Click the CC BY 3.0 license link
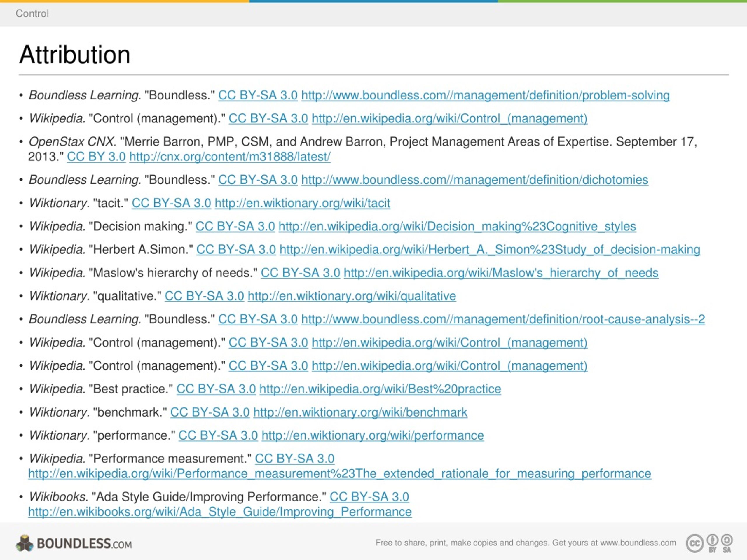The width and height of the screenshot is (747, 560). 96,157
